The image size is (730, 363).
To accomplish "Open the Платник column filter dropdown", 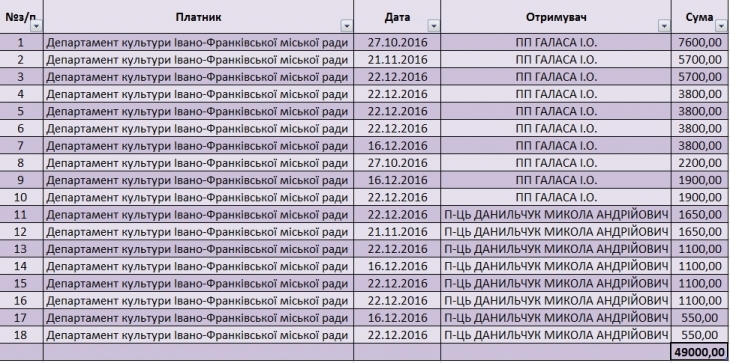I will pos(346,26).
